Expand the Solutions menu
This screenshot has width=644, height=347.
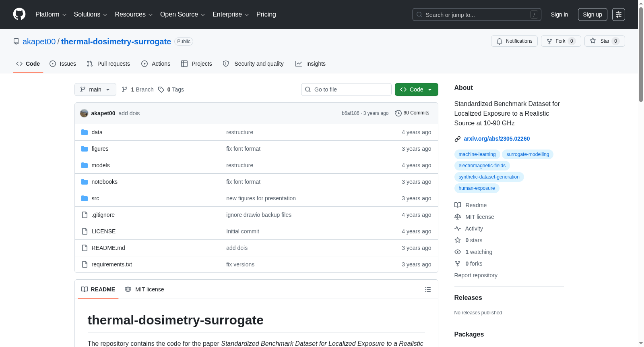91,15
